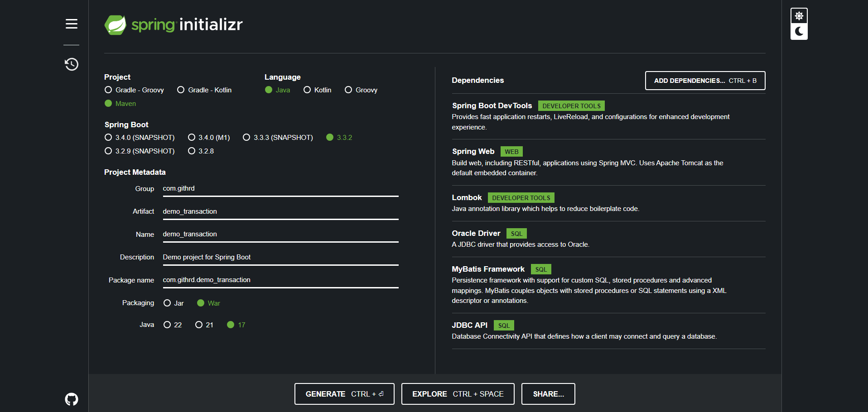Viewport: 868px width, 412px height.
Task: Open the history clock icon
Action: pos(72,64)
